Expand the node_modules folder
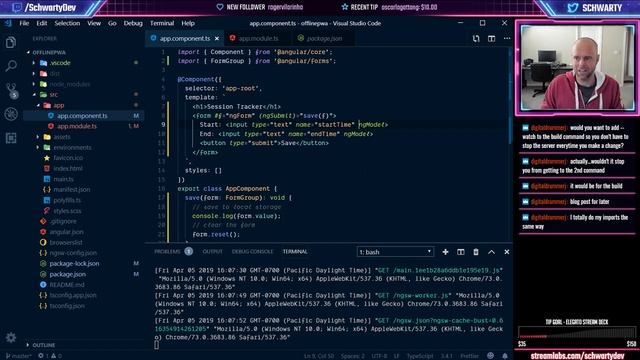The width and height of the screenshot is (640, 360). pos(69,84)
